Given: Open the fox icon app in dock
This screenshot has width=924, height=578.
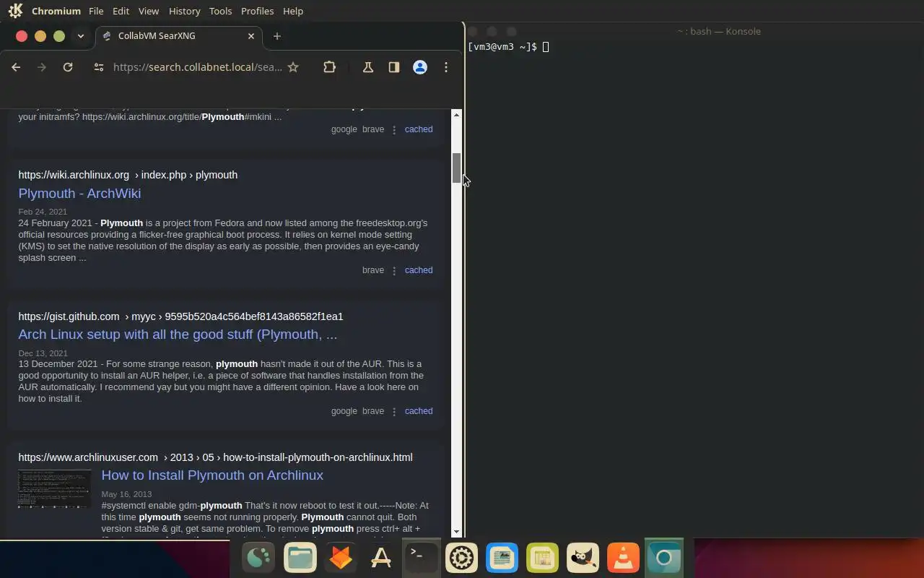Looking at the screenshot, I should (x=341, y=558).
